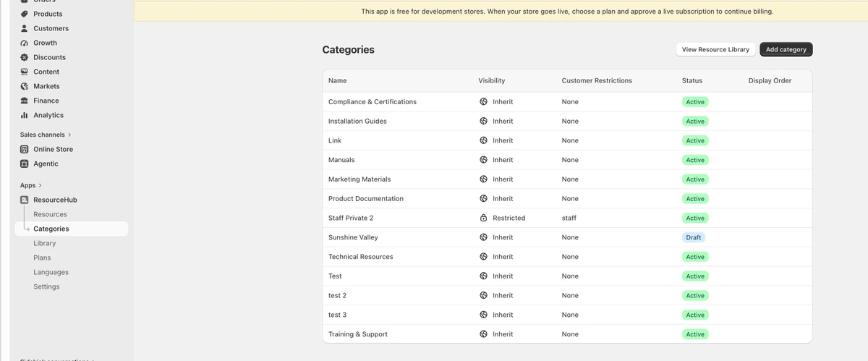Open the Manuals category row
This screenshot has height=361, width=868.
pyautogui.click(x=341, y=160)
